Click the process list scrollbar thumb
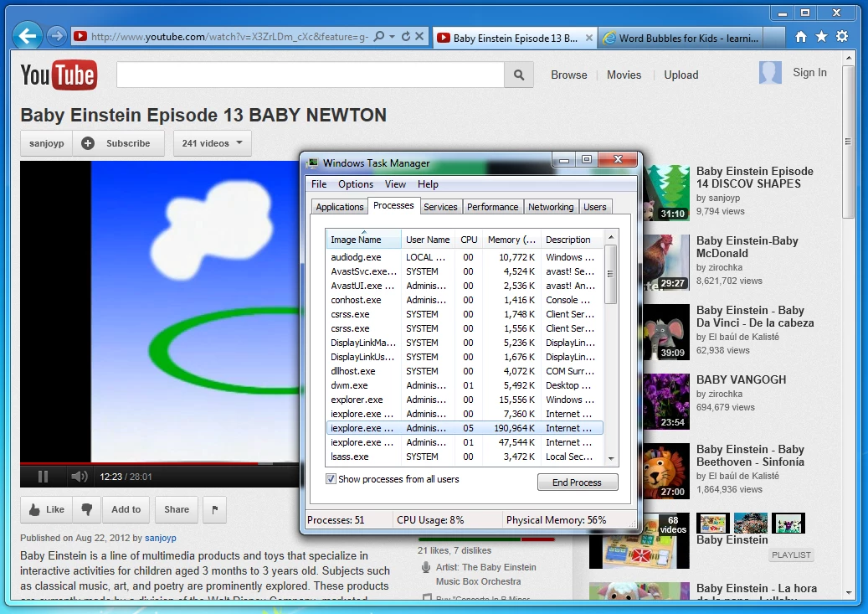 (610, 274)
